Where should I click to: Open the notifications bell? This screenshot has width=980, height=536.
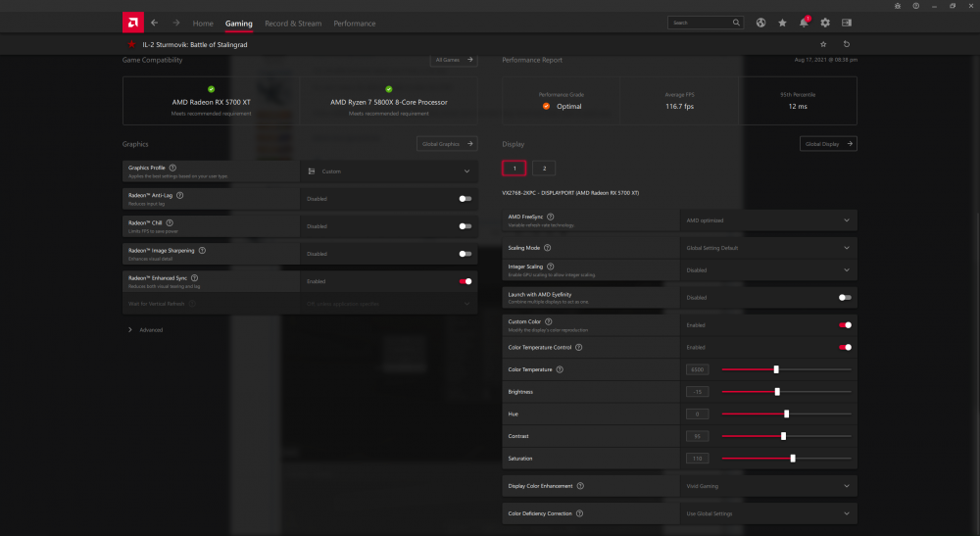point(804,23)
